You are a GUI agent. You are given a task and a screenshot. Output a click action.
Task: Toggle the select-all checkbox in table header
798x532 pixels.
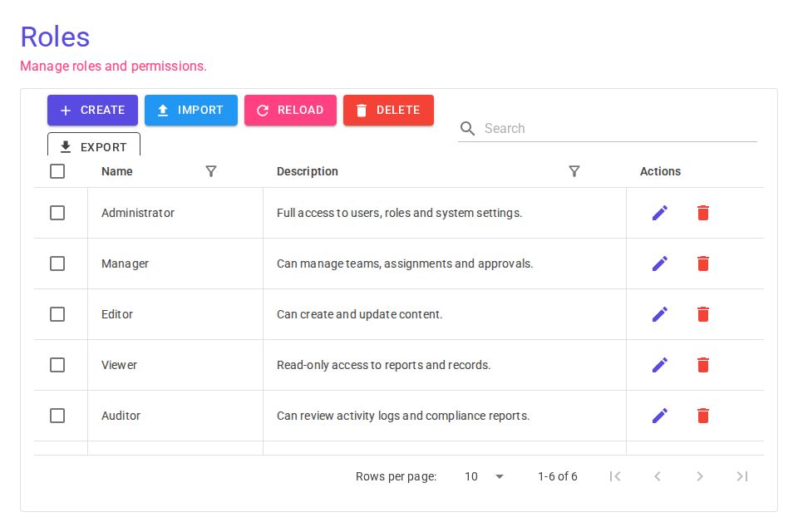pyautogui.click(x=57, y=171)
